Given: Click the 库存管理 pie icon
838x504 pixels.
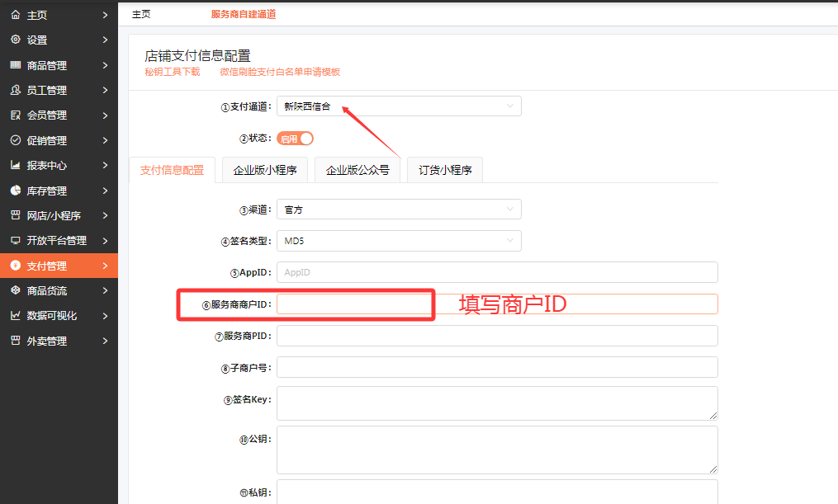Looking at the screenshot, I should 15,191.
